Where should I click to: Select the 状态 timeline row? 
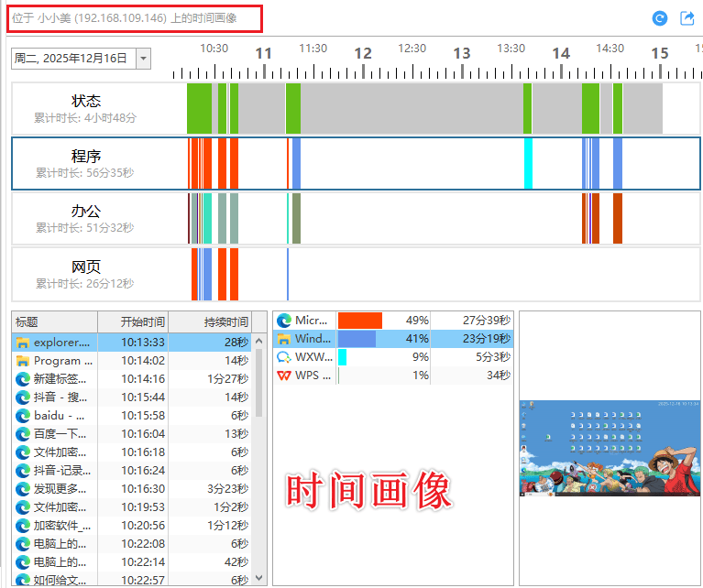[x=86, y=108]
